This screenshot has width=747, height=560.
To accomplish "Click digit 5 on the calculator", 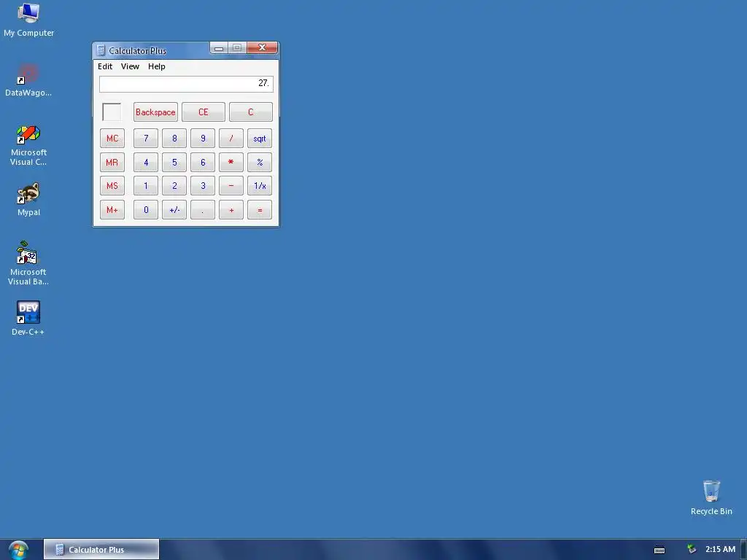I will tap(174, 163).
